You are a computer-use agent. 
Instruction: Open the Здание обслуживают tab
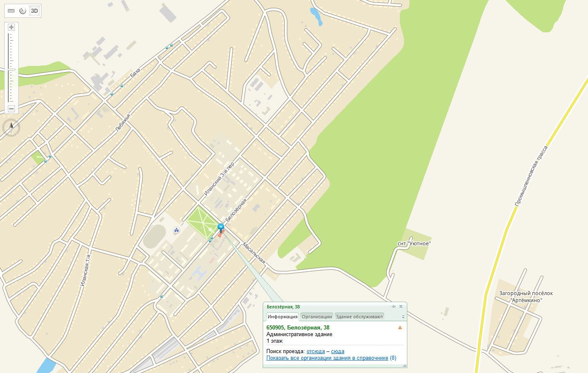pos(359,317)
